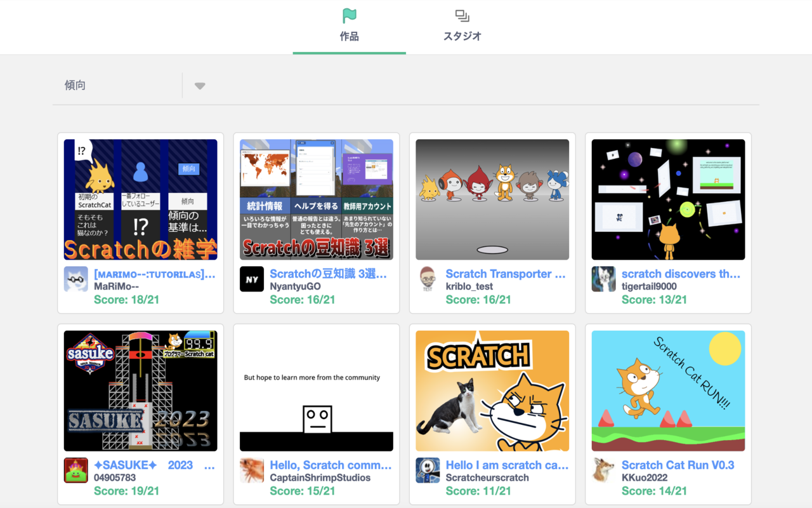
Task: Switch to the 作品 tab
Action: click(x=349, y=27)
